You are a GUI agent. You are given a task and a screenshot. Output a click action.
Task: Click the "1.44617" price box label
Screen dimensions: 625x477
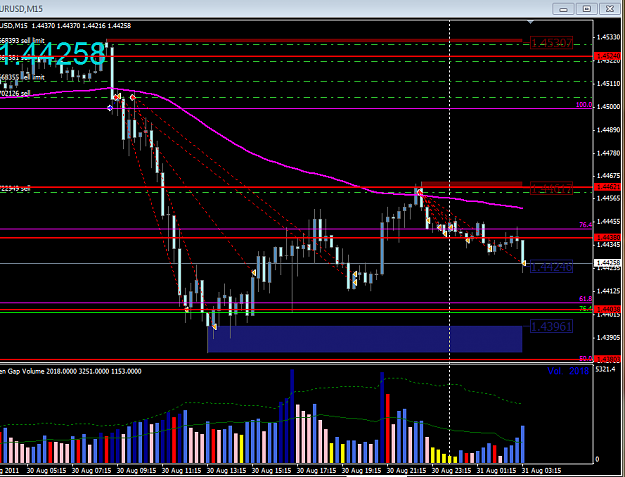pyautogui.click(x=551, y=188)
